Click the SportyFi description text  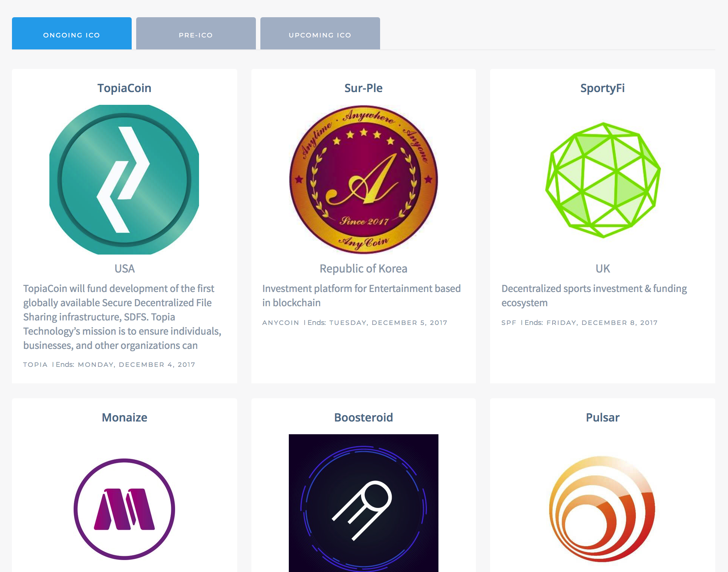click(x=594, y=295)
